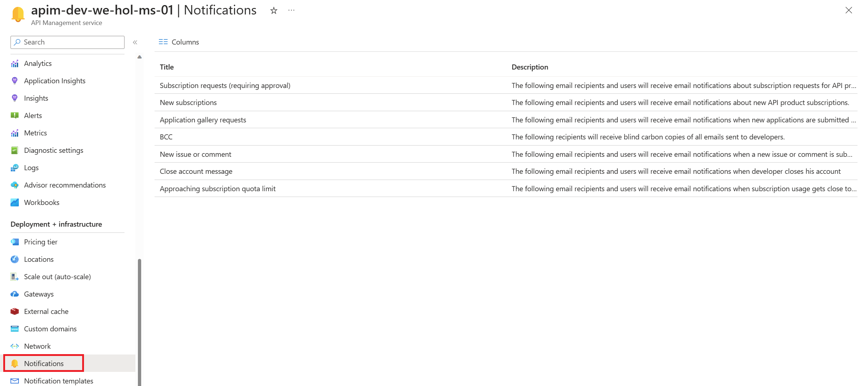
Task: Click the green Alerts icon
Action: pyautogui.click(x=14, y=116)
